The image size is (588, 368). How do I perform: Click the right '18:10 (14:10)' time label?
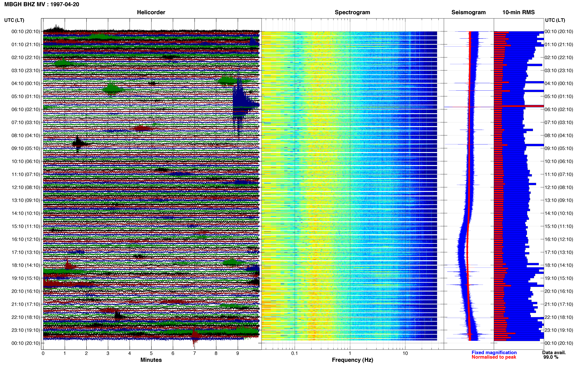click(559, 265)
